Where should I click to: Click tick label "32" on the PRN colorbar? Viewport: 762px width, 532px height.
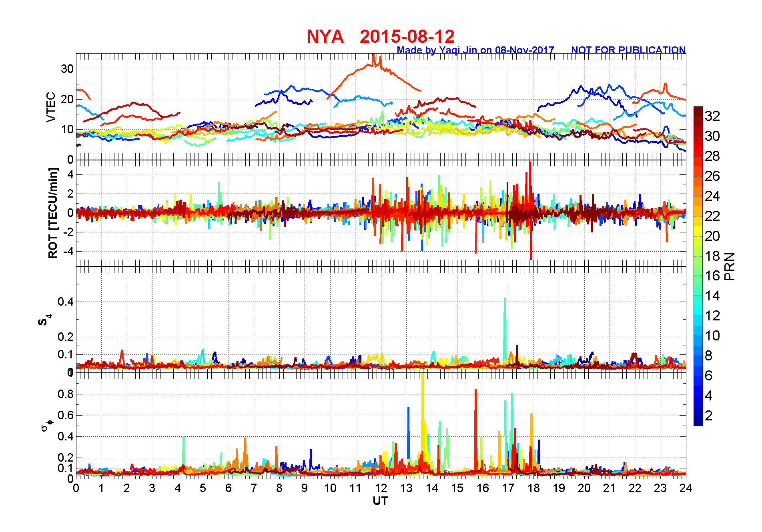click(712, 116)
